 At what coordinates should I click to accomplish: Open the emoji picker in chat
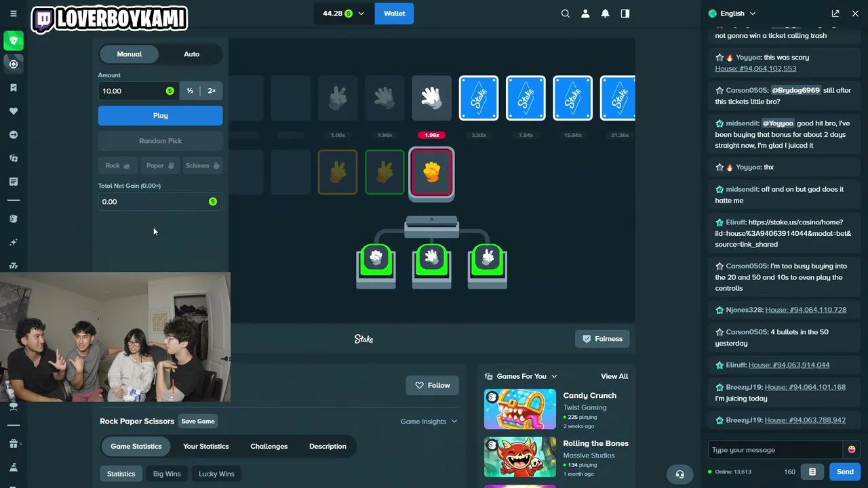coord(852,449)
